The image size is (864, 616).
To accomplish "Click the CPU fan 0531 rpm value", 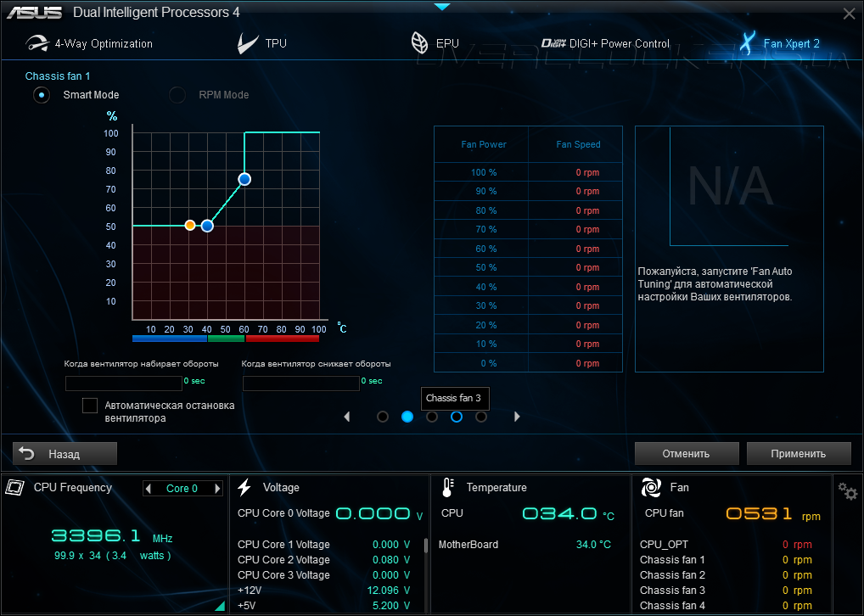I will coord(759,513).
